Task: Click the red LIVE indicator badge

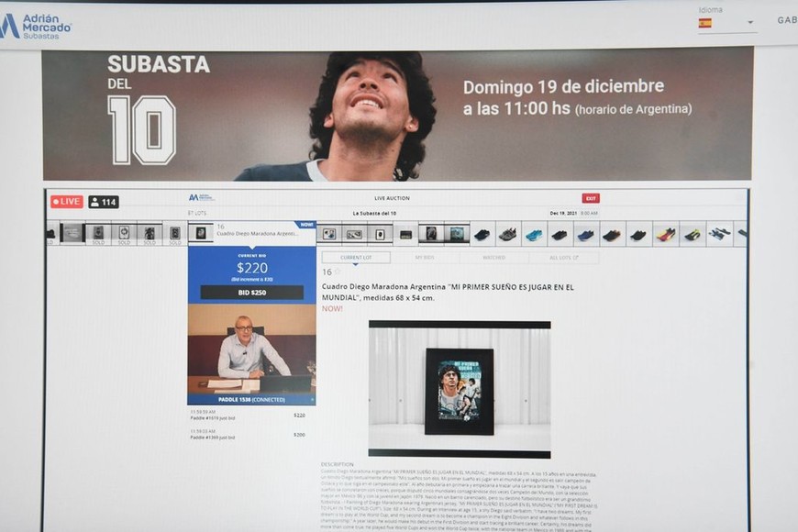Action: (x=67, y=202)
